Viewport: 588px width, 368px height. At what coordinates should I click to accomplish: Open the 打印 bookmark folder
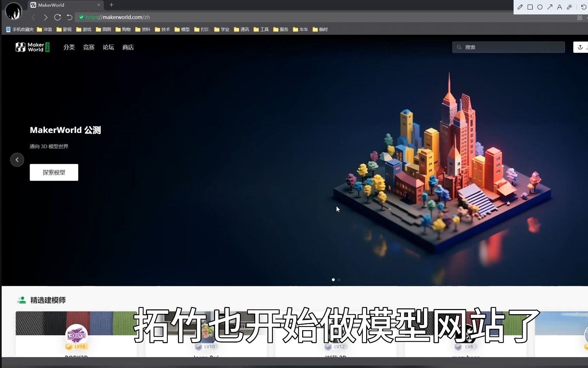point(202,29)
